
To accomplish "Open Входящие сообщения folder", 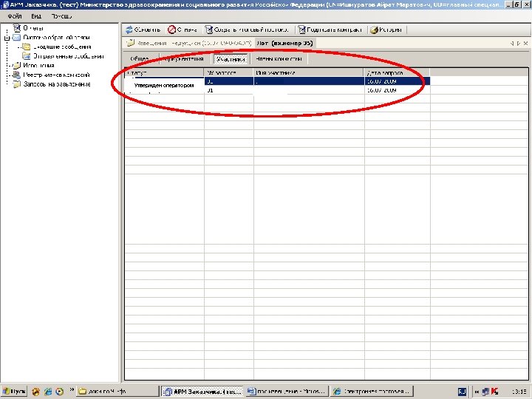I will click(62, 47).
